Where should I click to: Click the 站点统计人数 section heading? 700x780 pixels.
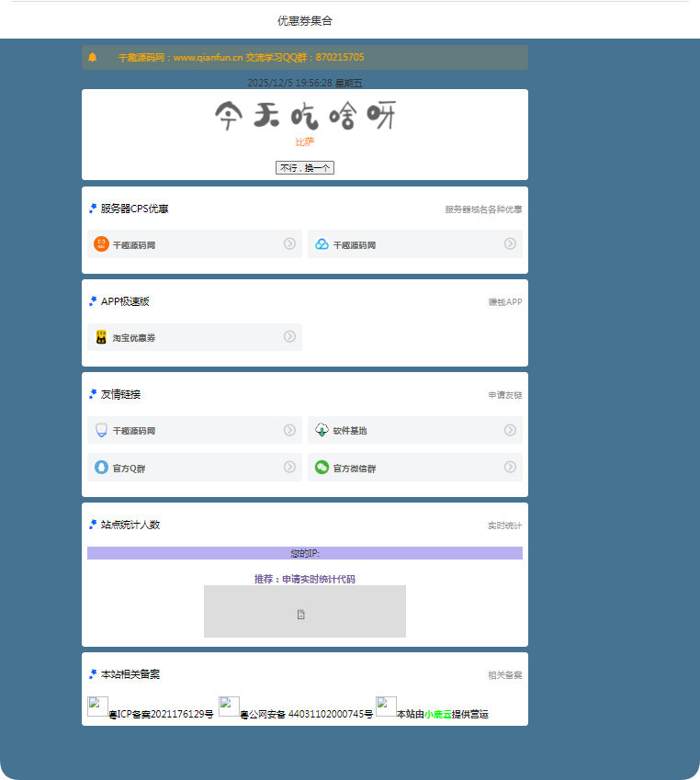coord(130,525)
